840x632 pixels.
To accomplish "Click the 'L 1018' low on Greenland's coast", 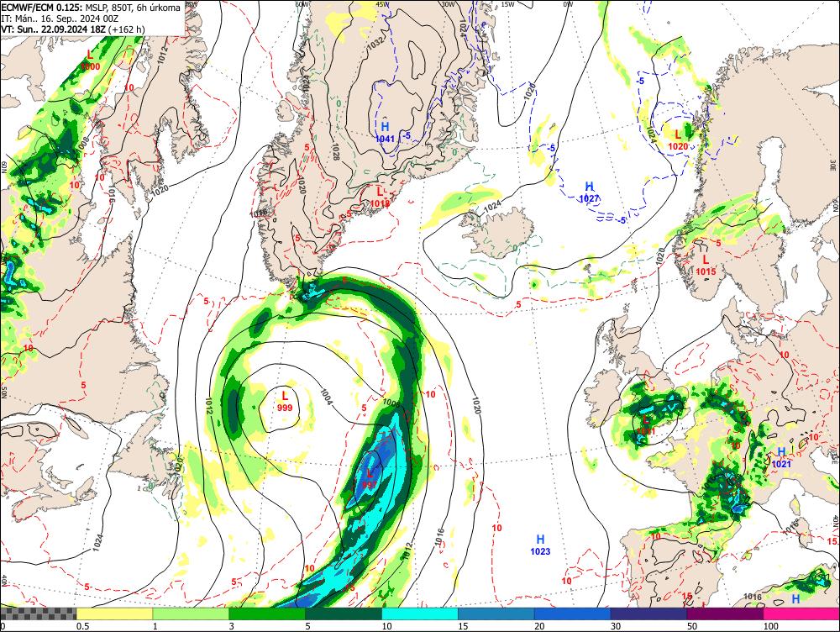I will 380,196.
